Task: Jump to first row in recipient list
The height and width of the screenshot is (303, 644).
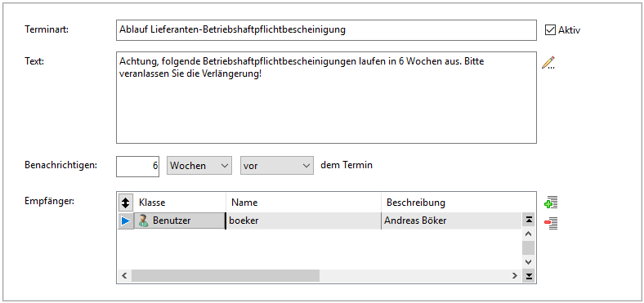Action: coord(529,221)
